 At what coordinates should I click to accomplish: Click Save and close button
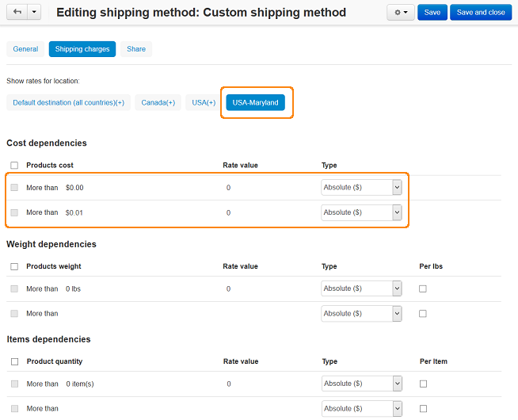481,13
